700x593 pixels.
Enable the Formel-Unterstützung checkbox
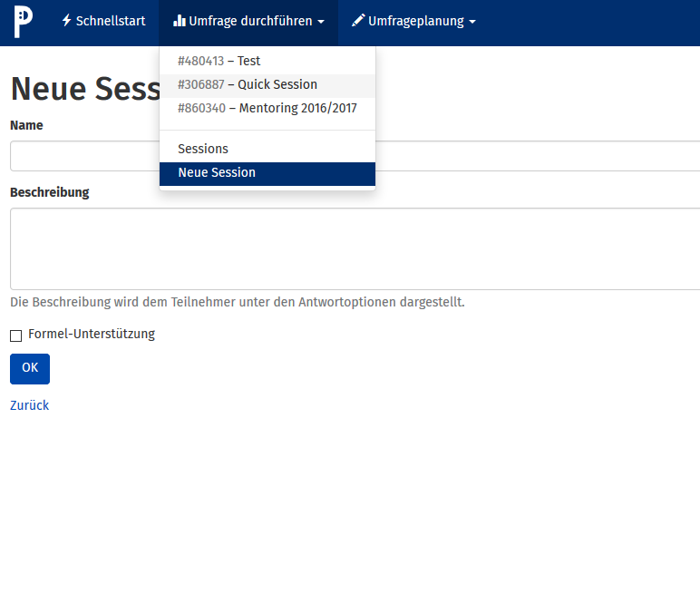(x=15, y=335)
